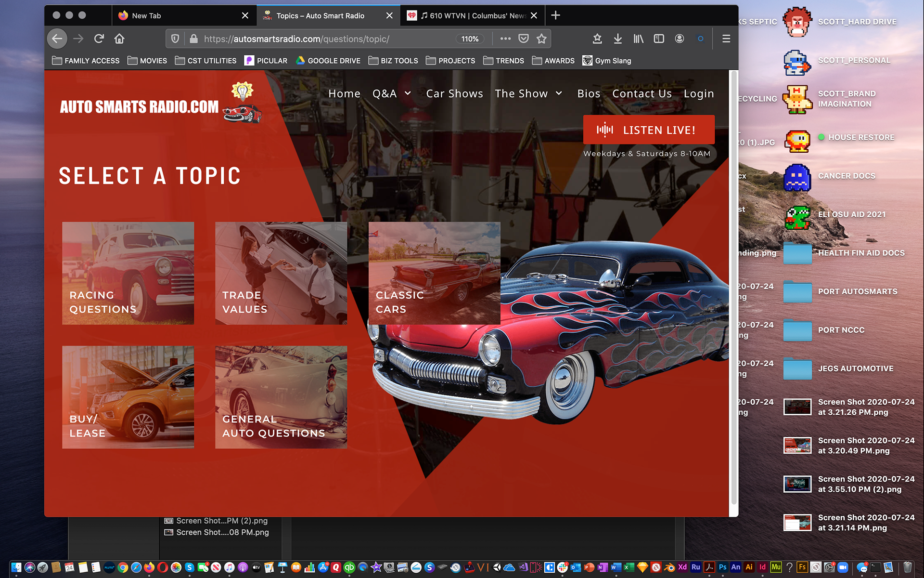
Task: Select the Trade Values topic
Action: 281,273
